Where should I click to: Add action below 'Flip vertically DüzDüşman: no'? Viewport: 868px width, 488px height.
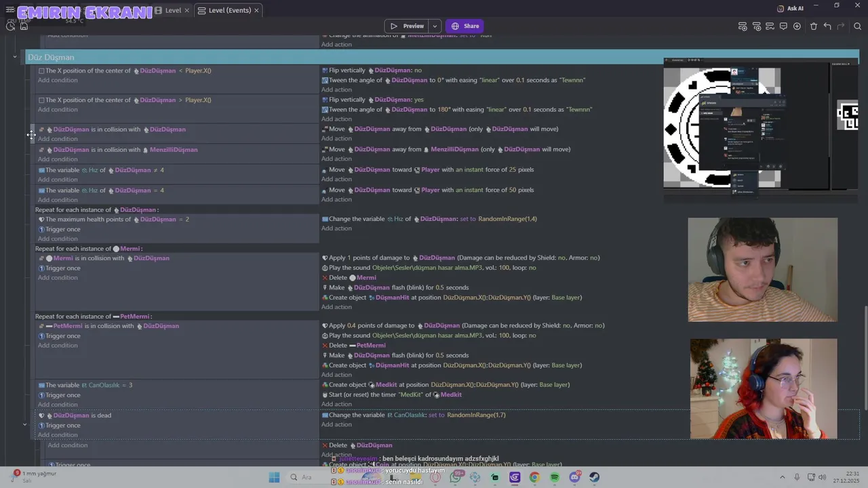(x=336, y=89)
